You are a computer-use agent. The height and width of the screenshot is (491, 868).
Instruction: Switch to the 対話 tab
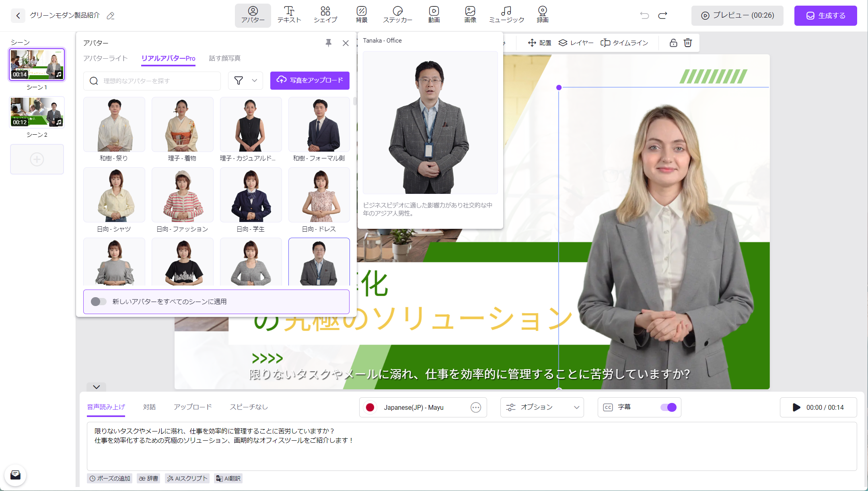150,407
